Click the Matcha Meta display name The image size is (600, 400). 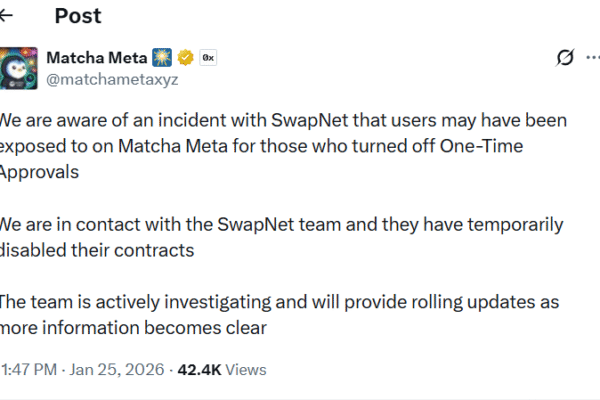coord(96,57)
